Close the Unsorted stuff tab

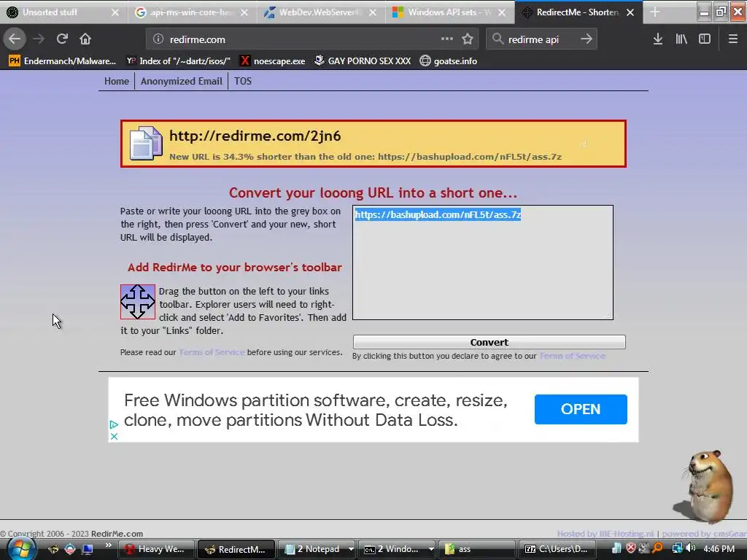(x=115, y=12)
